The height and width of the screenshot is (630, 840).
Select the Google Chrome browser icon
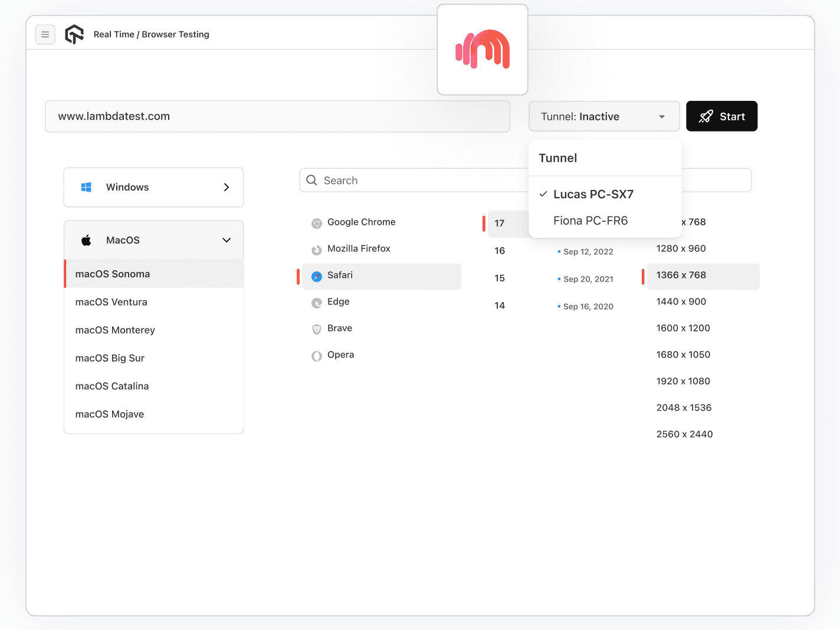(x=317, y=223)
